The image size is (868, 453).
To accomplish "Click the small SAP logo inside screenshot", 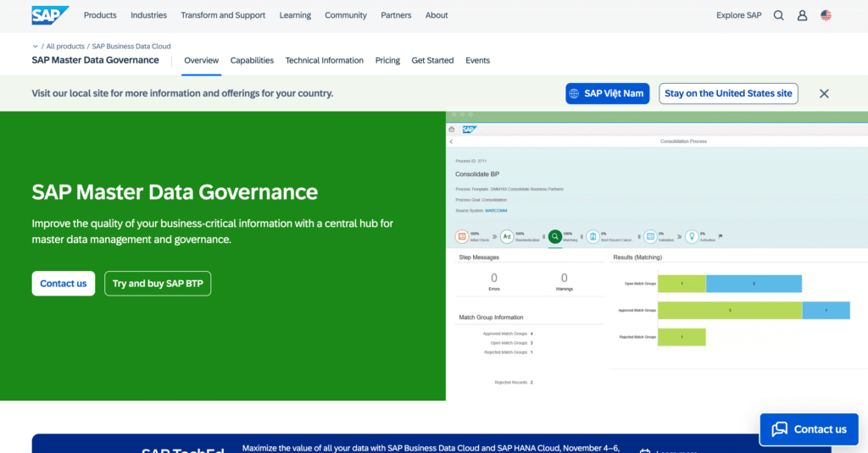I will pos(469,130).
